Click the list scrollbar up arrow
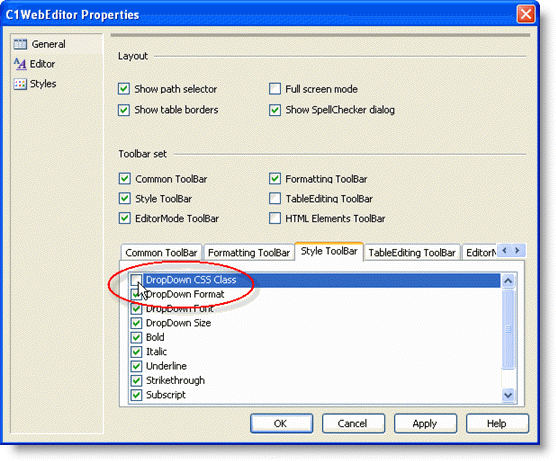Viewport: 556px width, 461px height. coord(508,281)
